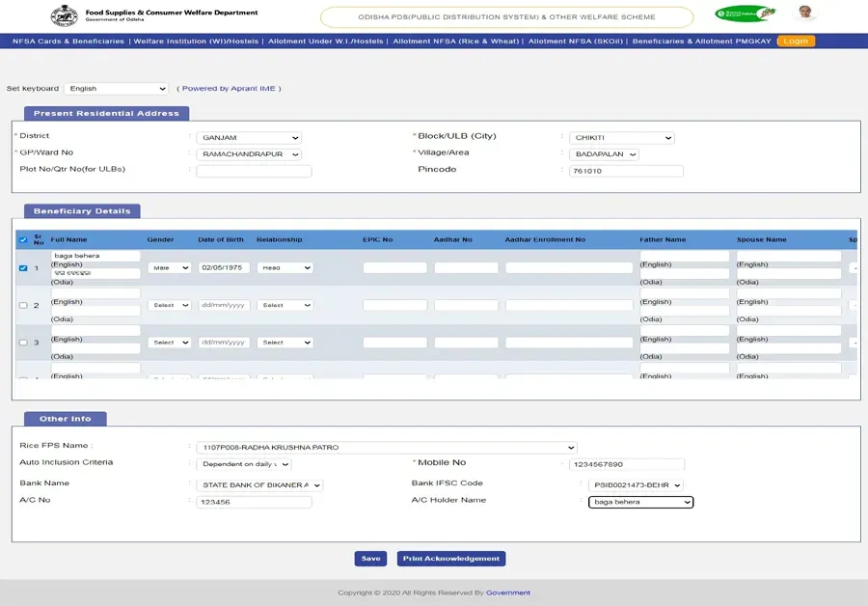This screenshot has height=606, width=868.
Task: Select the Other Info tab header
Action: click(x=66, y=419)
